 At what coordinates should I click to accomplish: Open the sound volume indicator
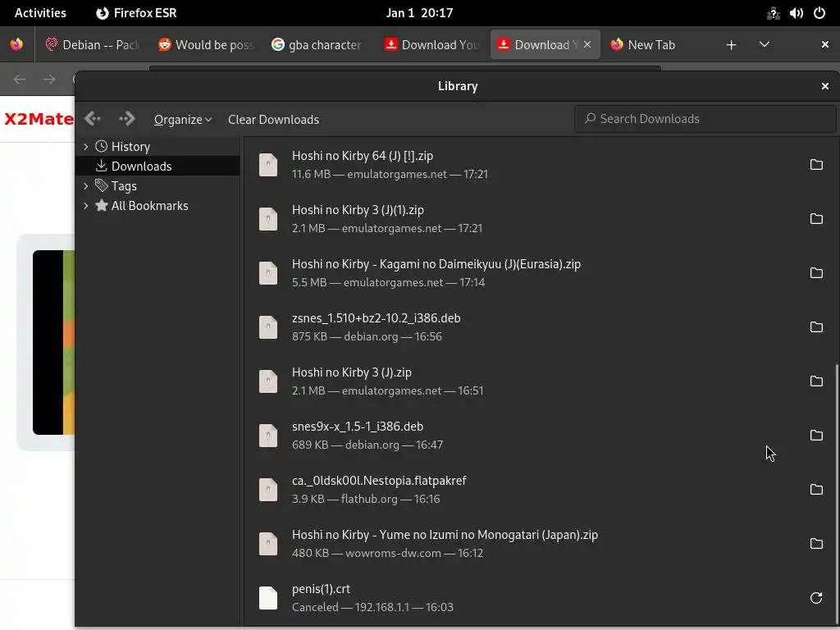[796, 13]
